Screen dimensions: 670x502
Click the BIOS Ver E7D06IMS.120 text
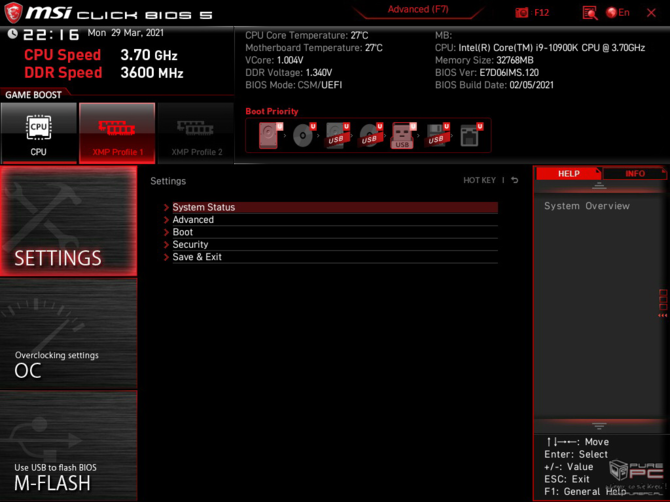(487, 73)
